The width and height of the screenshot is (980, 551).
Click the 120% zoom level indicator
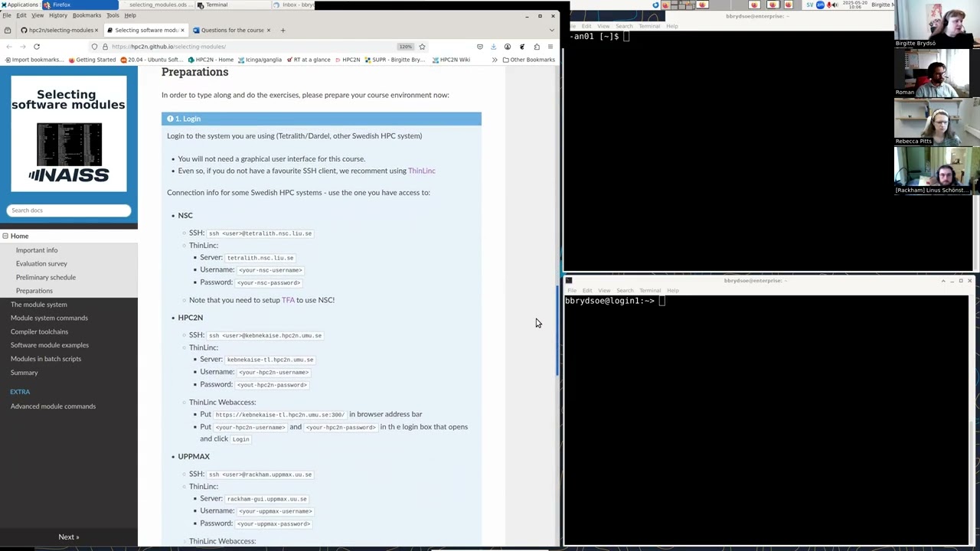click(x=405, y=47)
